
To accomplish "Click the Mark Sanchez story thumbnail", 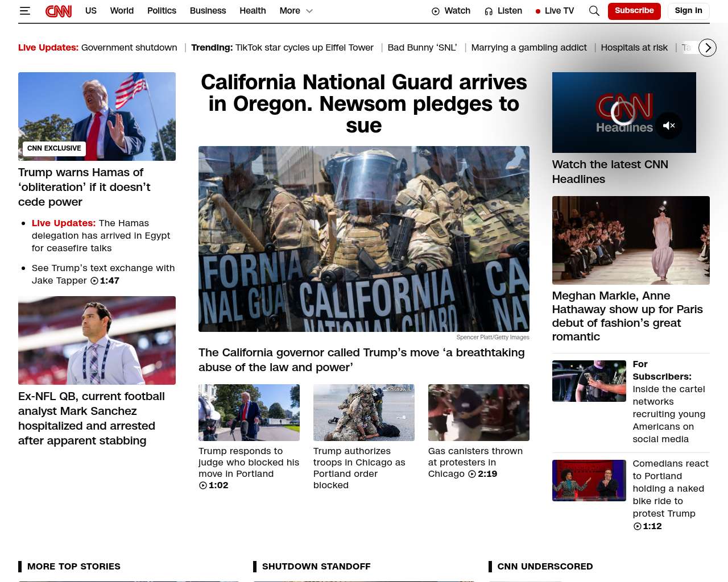I will point(97,340).
